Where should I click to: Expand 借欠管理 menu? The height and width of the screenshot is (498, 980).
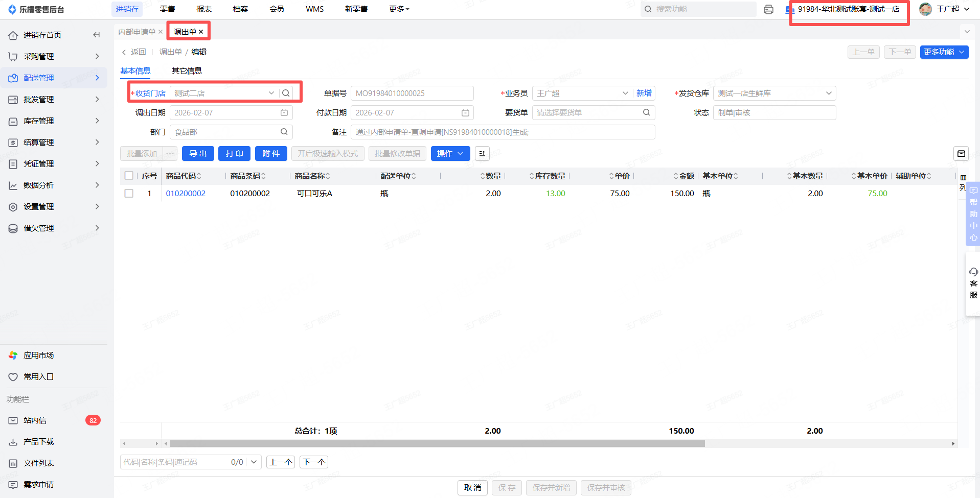[54, 228]
